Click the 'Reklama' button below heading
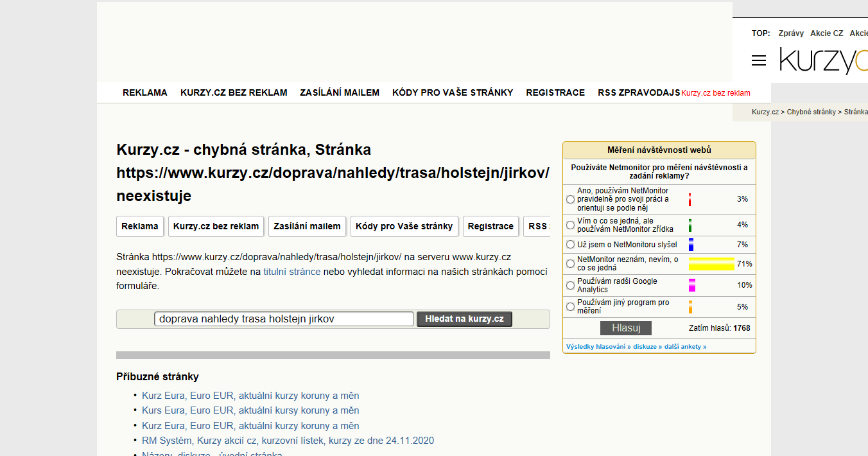Screen dimensions: 868x456 [x=140, y=226]
